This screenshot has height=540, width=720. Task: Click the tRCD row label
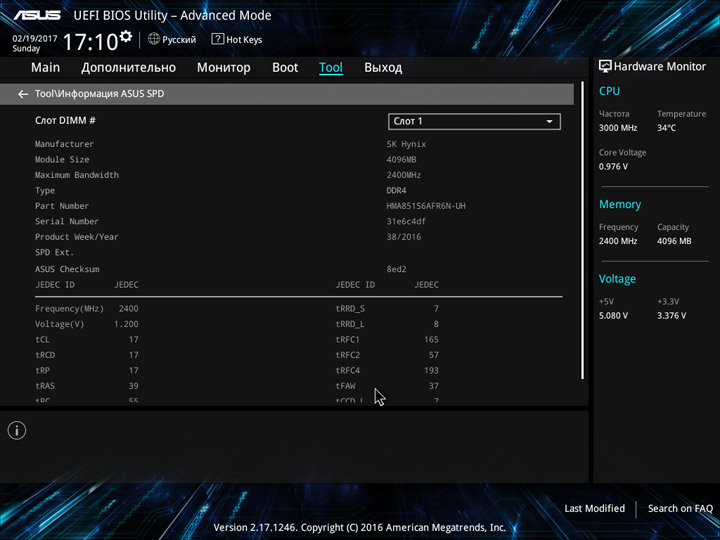(x=45, y=355)
